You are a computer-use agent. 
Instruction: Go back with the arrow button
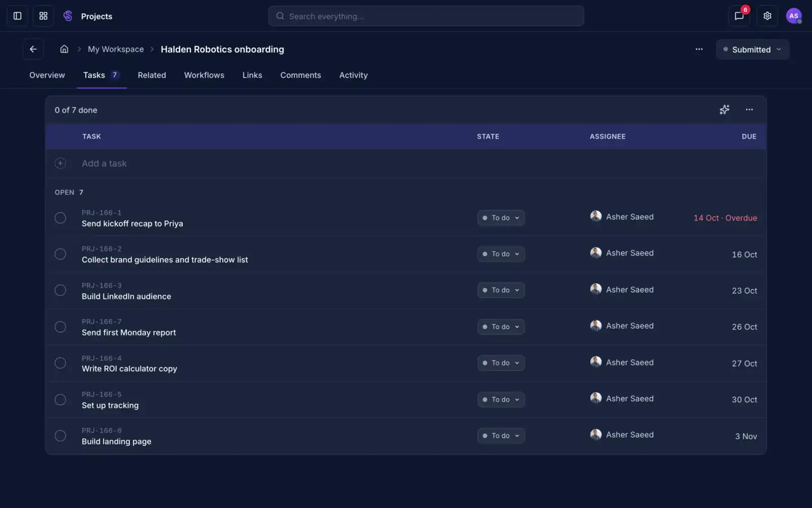click(x=33, y=49)
